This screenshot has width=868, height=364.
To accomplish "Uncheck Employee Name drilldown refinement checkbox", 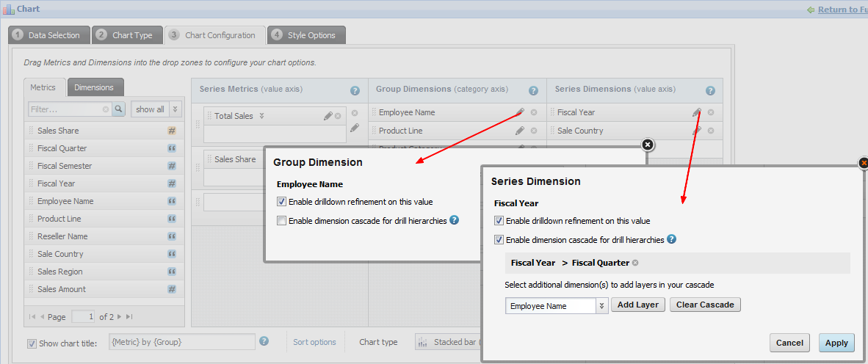I will click(281, 202).
